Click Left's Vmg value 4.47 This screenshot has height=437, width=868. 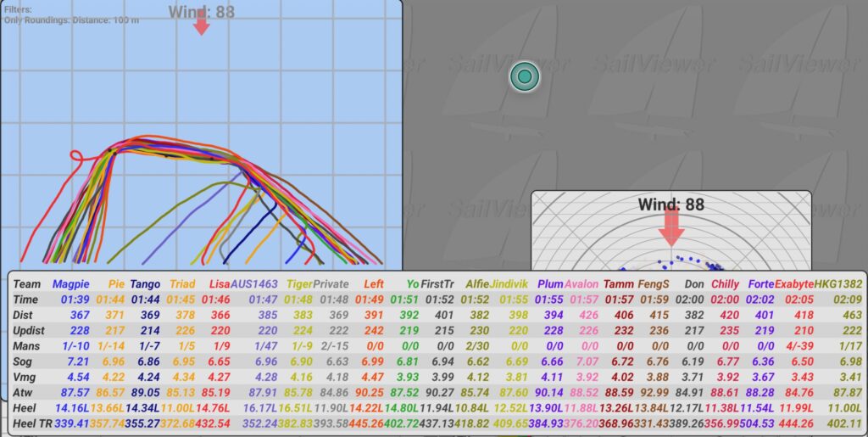pyautogui.click(x=372, y=378)
